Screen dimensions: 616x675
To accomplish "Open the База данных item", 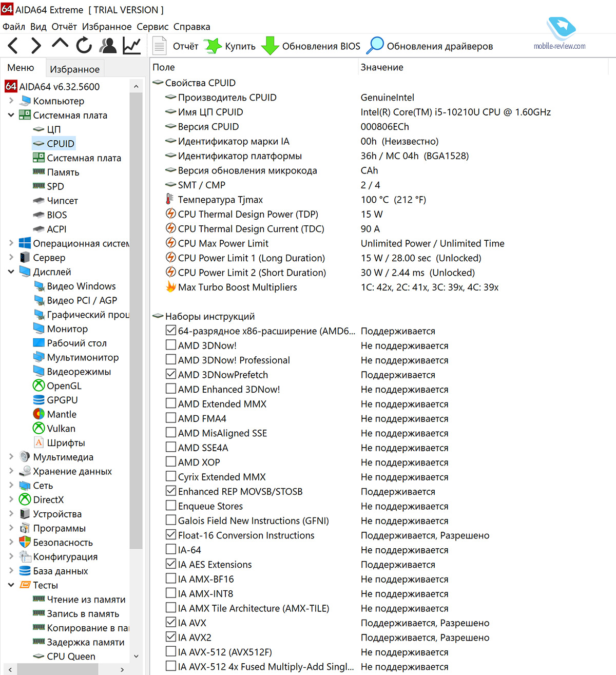I will (60, 571).
